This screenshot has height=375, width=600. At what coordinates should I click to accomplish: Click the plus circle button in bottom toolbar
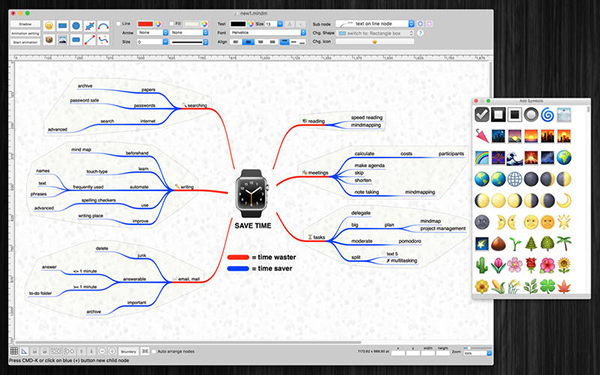pyautogui.click(x=112, y=351)
